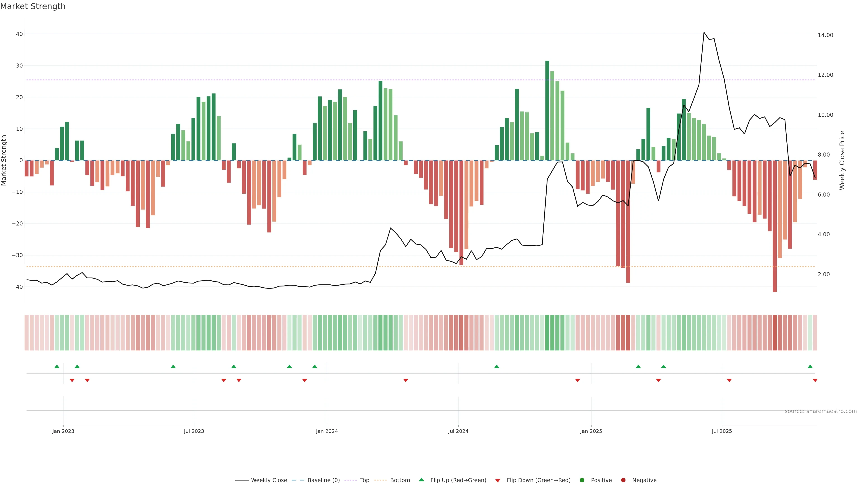Click the Negative red dot legend icon
The image size is (868, 488).
click(x=623, y=480)
